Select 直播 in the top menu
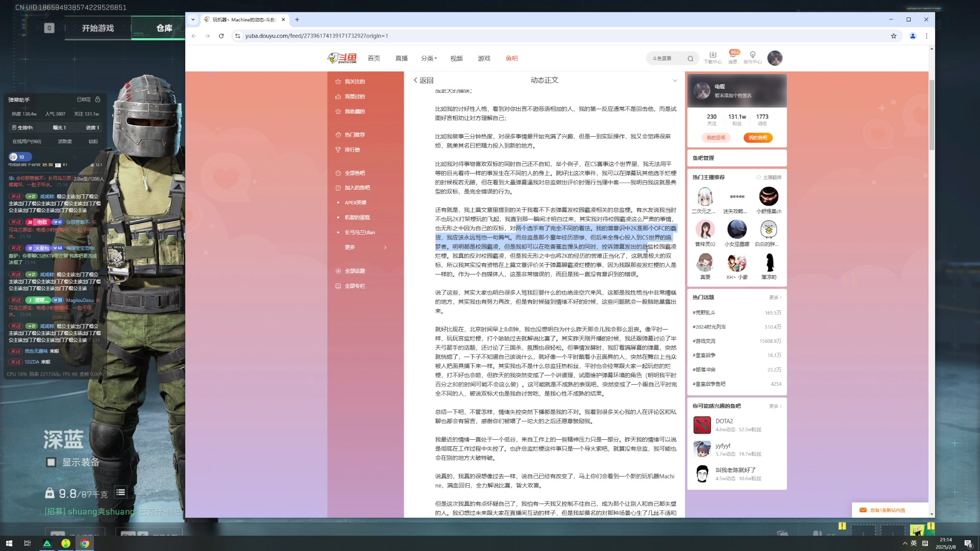This screenshot has height=551, width=980. pyautogui.click(x=401, y=58)
